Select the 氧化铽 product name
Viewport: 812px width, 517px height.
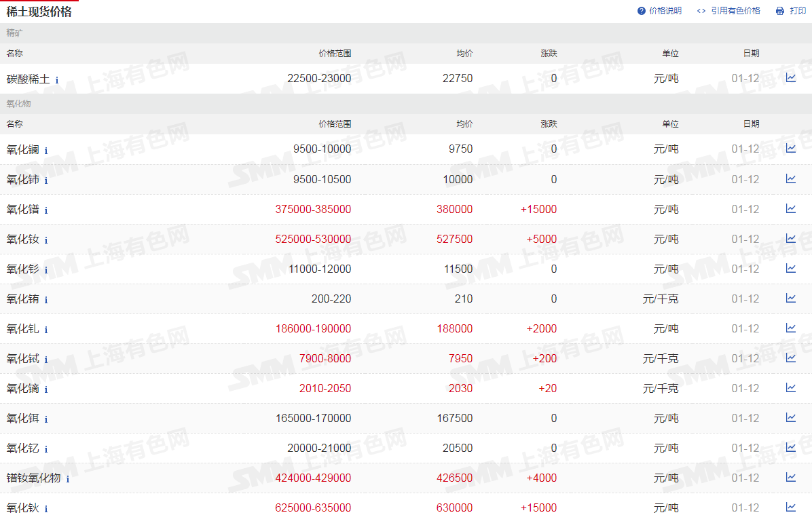23,358
